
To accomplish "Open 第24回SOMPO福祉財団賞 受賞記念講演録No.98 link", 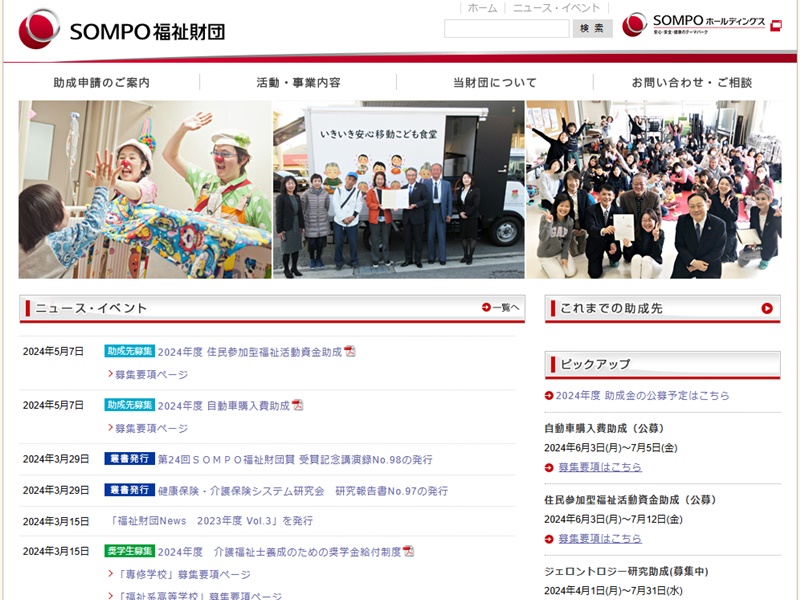I will click(295, 459).
